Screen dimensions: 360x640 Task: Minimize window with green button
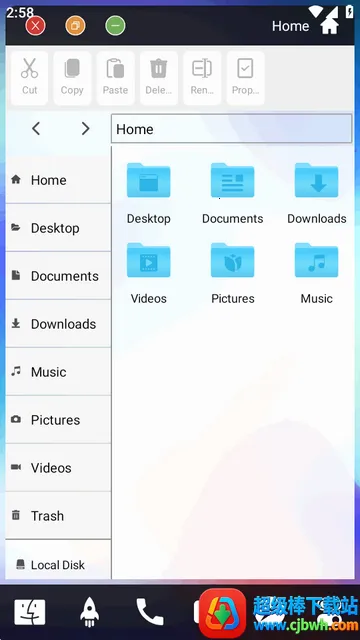coord(116,26)
